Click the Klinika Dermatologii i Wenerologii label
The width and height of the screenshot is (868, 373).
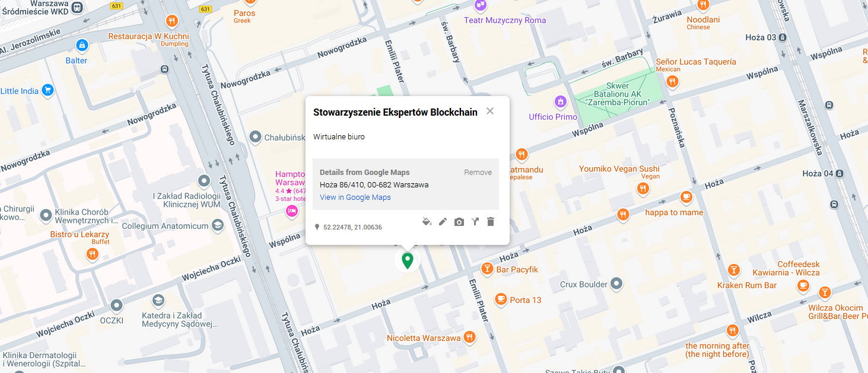coord(44,359)
